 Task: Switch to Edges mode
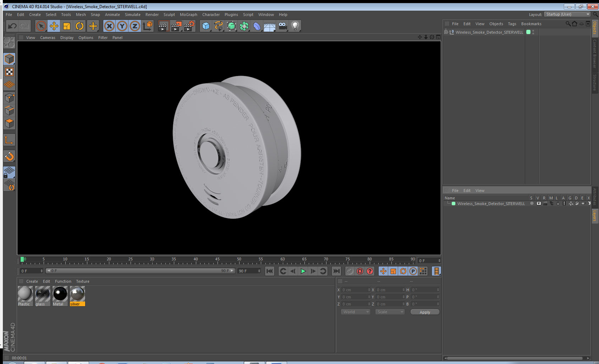[x=10, y=110]
